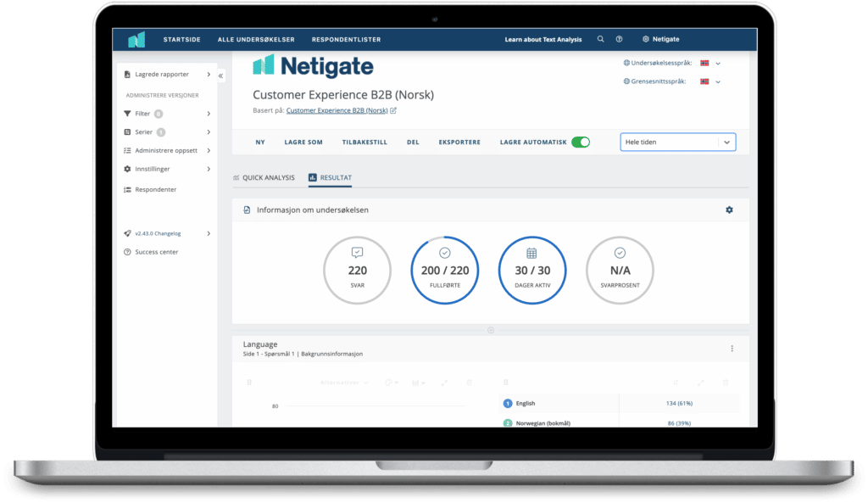
Task: Open the Grensesnittsspråk flag dropdown
Action: [710, 81]
